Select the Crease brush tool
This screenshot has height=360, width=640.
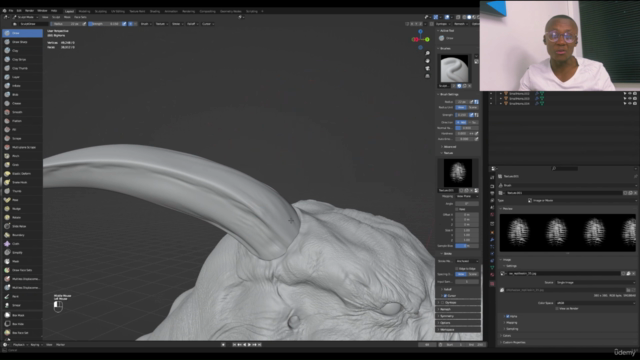(x=22, y=103)
